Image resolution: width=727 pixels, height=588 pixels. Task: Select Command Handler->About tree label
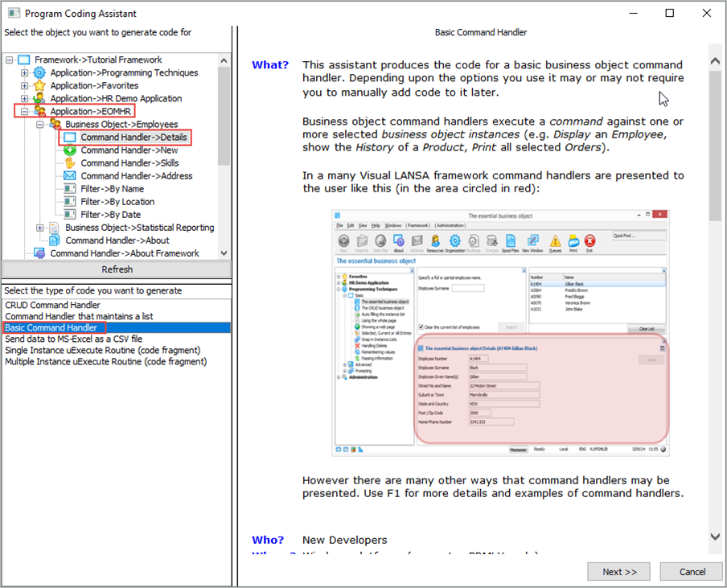click(x=117, y=241)
